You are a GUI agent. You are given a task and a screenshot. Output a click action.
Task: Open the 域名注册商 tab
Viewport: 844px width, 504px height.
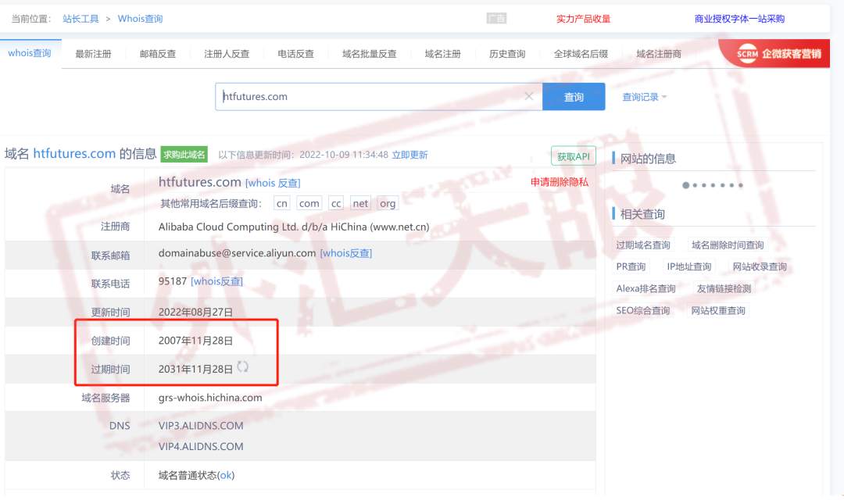pyautogui.click(x=658, y=54)
